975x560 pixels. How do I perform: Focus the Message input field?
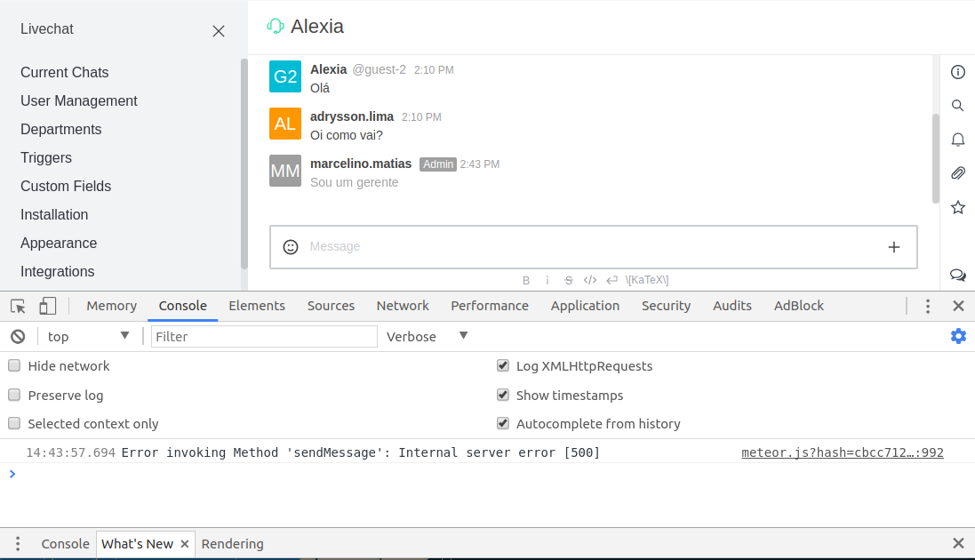(593, 247)
